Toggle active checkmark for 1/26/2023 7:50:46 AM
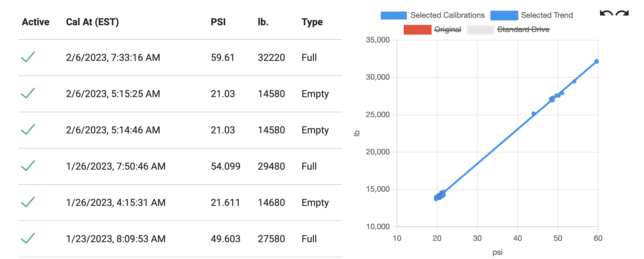This screenshot has width=644, height=259. click(x=28, y=166)
